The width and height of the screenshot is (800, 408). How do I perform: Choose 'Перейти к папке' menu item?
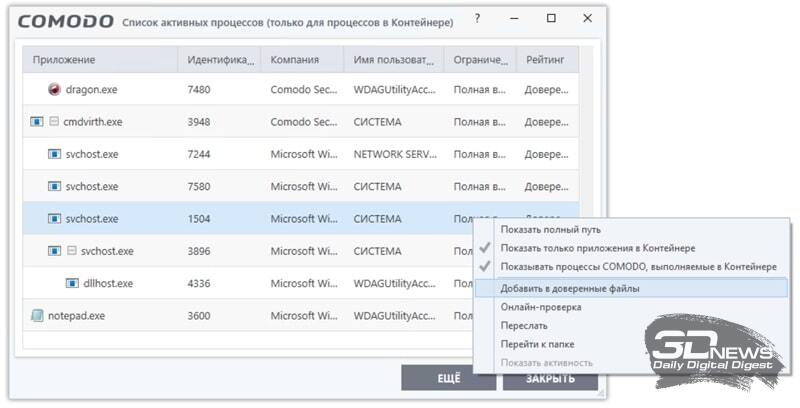[537, 344]
